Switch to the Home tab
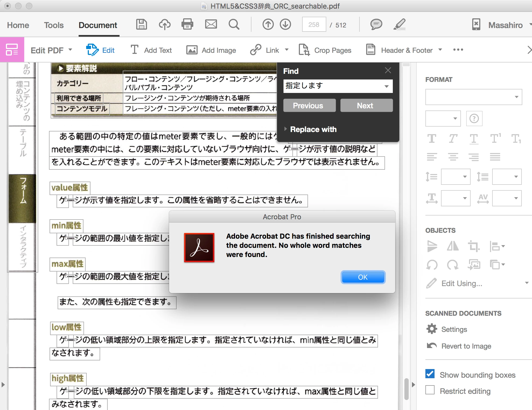The height and width of the screenshot is (410, 532). pos(18,25)
